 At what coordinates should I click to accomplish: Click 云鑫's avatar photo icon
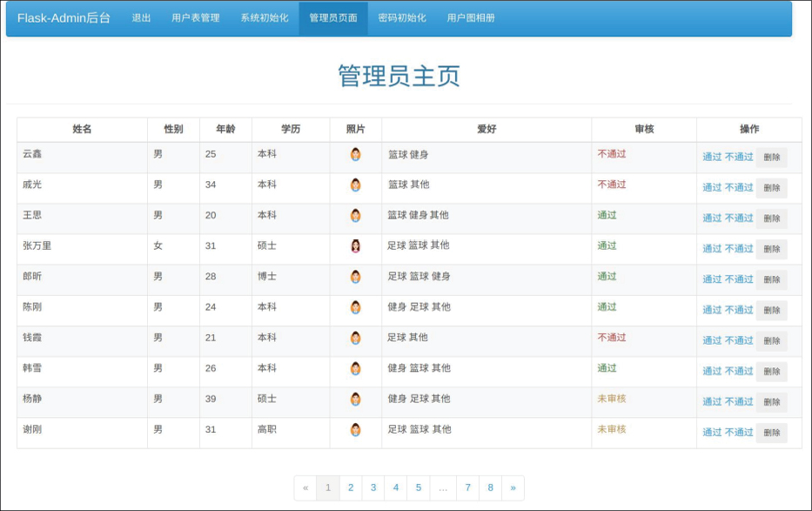[355, 154]
